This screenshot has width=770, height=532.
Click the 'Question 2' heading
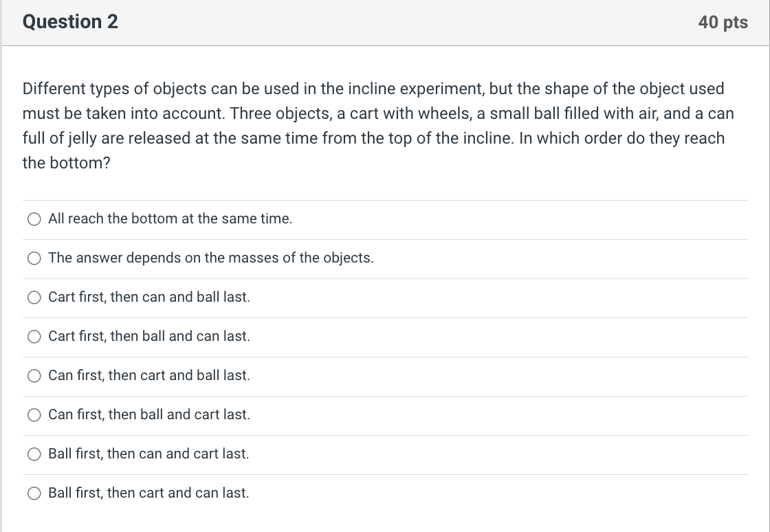(70, 22)
